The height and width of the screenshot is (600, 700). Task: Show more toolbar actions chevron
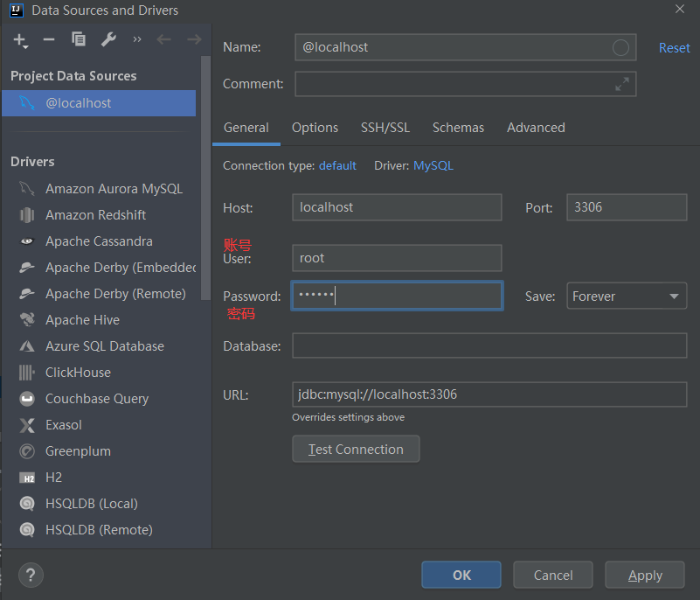(137, 39)
